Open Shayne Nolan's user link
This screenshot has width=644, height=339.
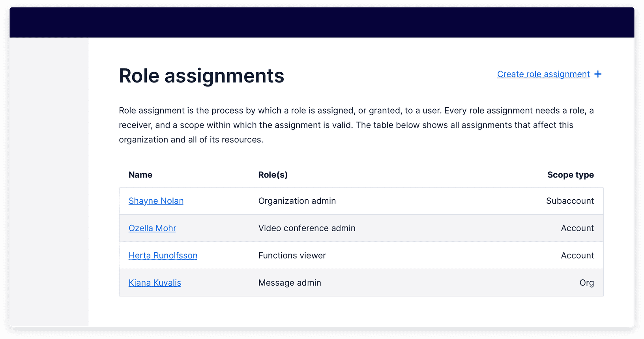[x=156, y=201]
